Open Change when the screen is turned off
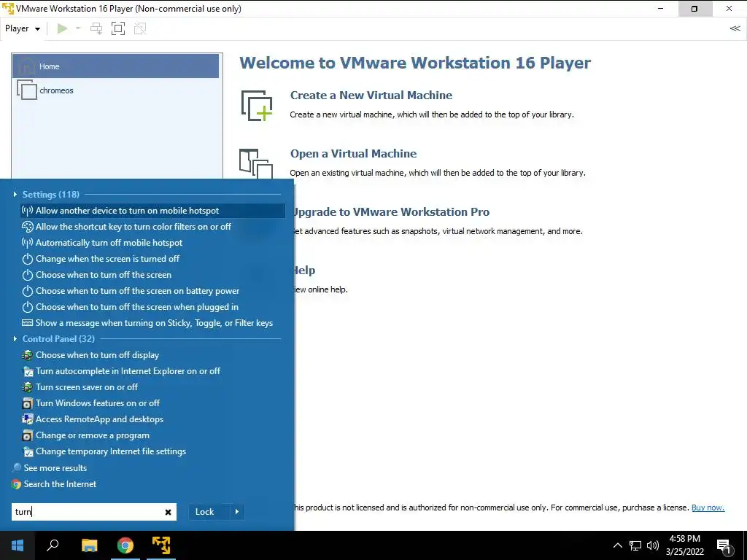 point(152,259)
